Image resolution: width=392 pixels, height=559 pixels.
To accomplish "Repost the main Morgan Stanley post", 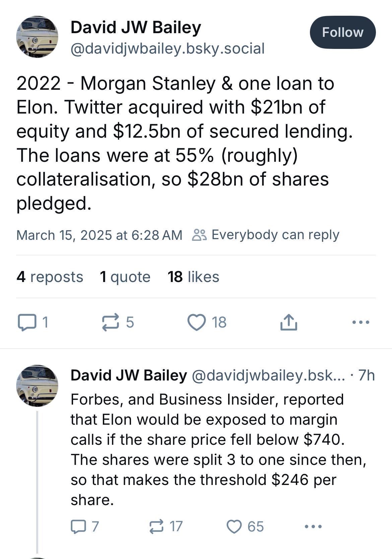I will (111, 322).
